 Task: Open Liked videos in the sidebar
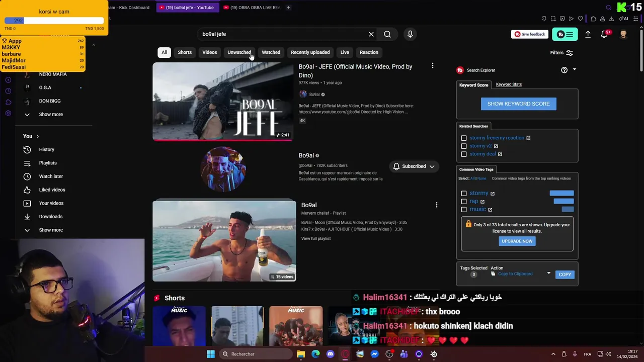tap(52, 190)
